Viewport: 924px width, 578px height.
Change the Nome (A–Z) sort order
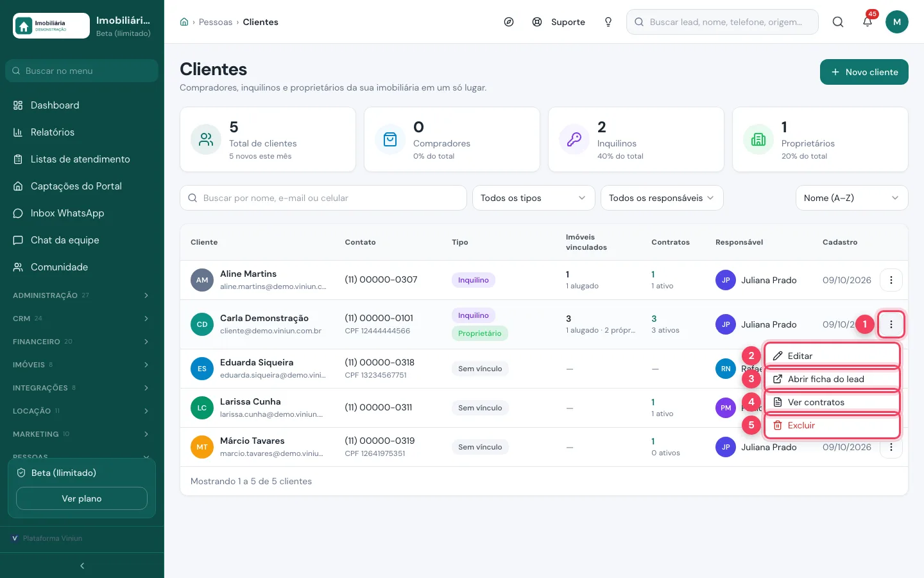tap(851, 198)
